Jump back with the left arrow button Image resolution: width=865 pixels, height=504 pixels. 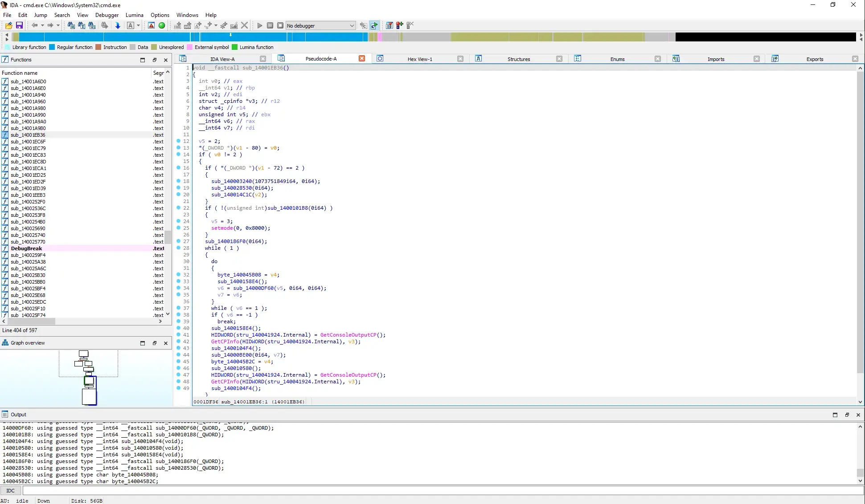[x=35, y=25]
